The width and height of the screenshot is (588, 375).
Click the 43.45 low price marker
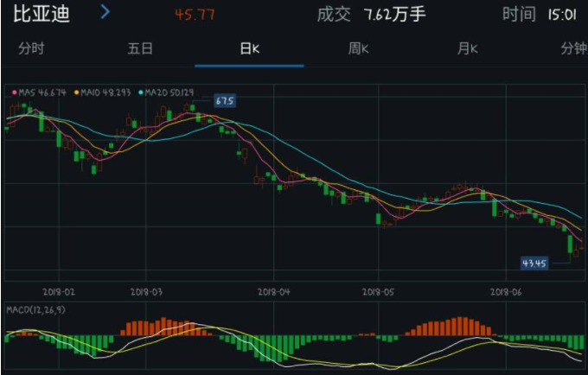pos(534,262)
